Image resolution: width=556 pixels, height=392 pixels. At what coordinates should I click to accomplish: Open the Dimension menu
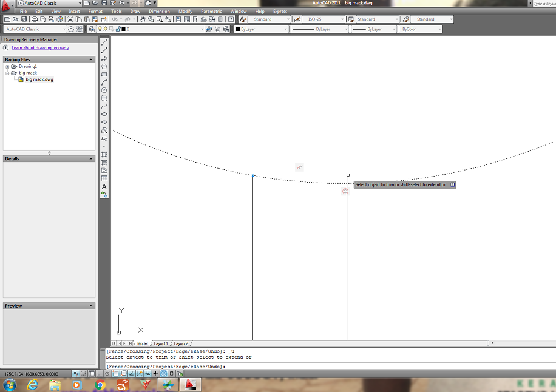point(159,12)
